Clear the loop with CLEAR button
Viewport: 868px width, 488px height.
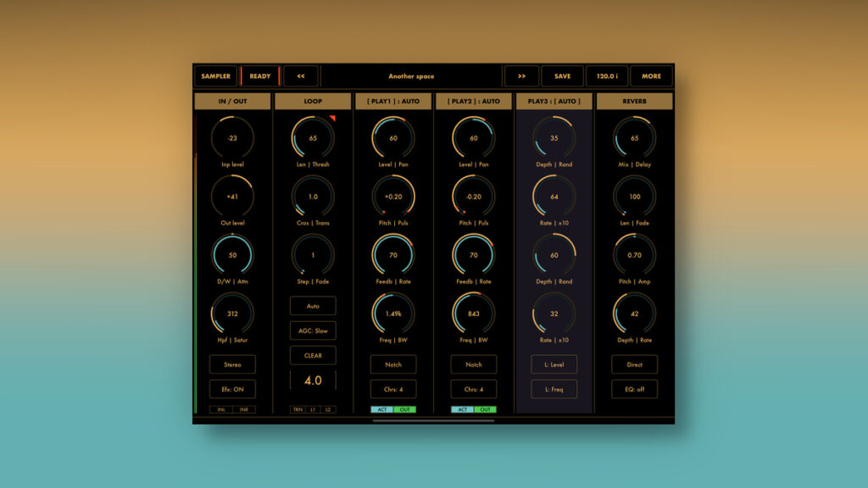[313, 355]
